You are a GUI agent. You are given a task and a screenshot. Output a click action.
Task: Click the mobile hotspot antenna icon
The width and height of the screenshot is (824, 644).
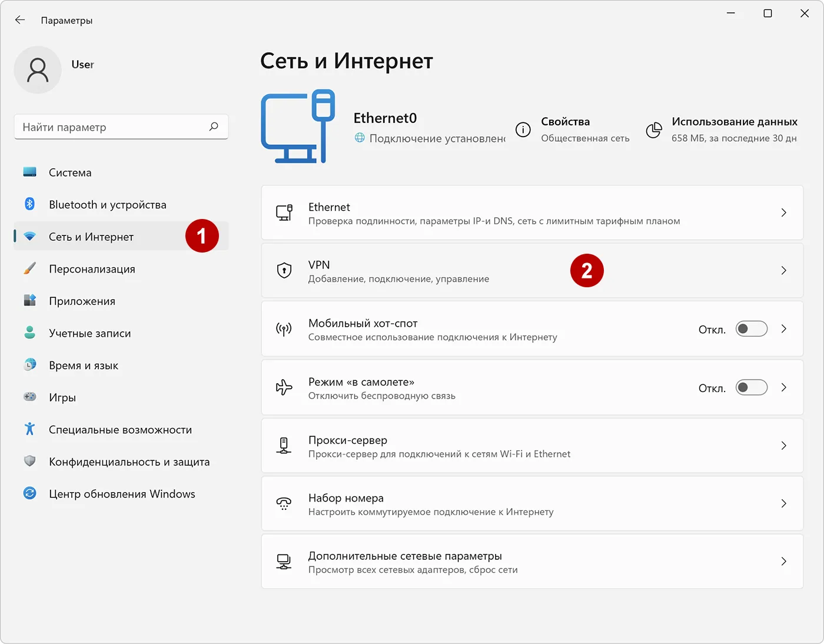[x=284, y=329]
